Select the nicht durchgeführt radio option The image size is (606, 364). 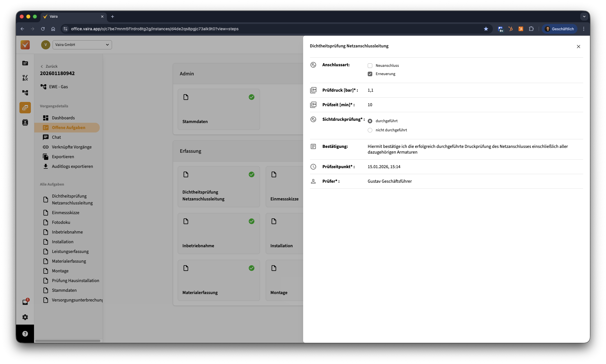370,130
